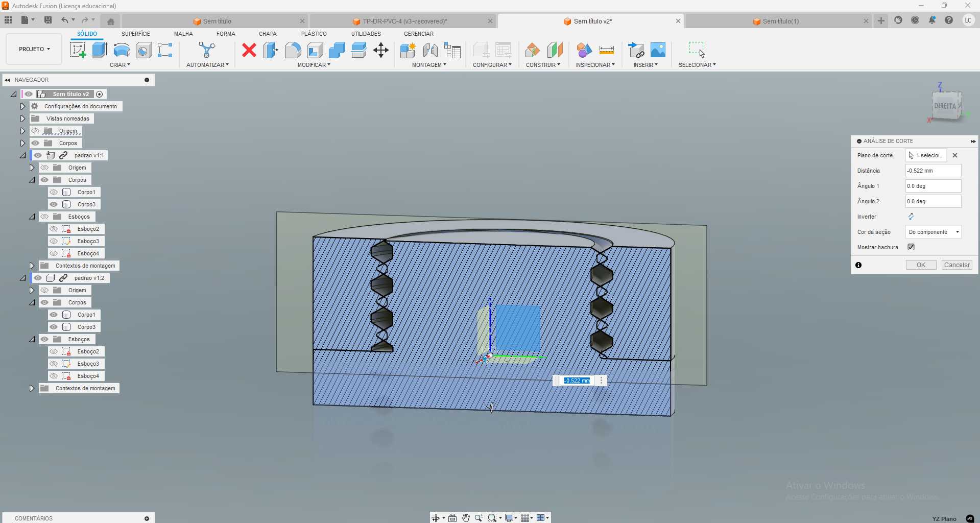The image size is (980, 523).
Task: Select the Insert Canvas image icon
Action: [658, 50]
